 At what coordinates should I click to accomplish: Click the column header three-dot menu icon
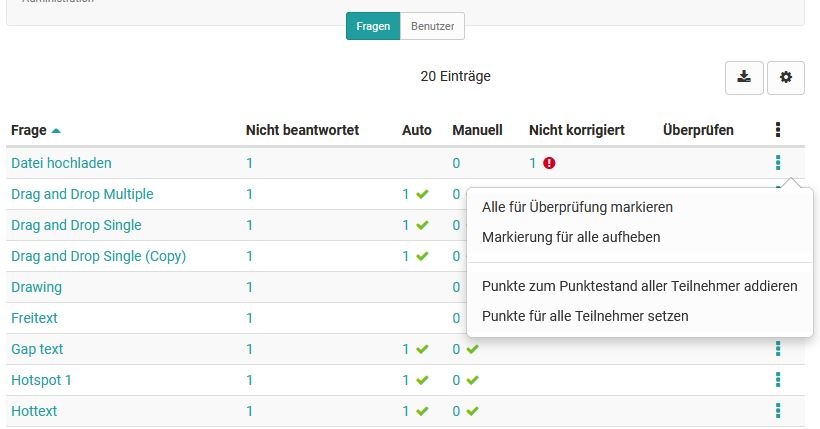point(778,130)
